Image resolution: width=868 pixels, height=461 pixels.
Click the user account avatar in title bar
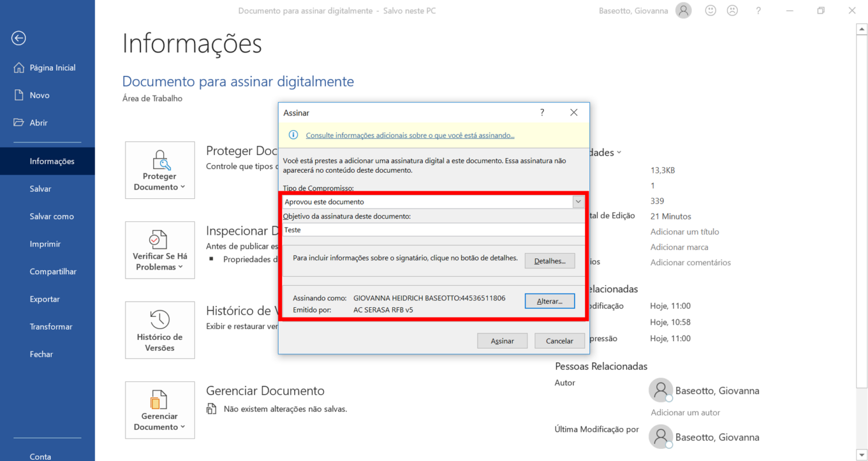(684, 10)
